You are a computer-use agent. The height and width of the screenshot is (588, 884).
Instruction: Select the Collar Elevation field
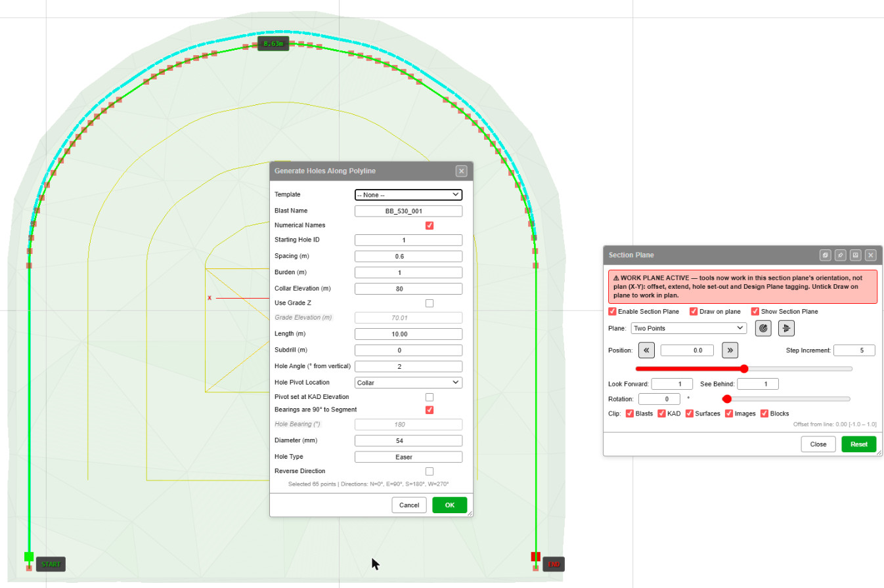pyautogui.click(x=409, y=289)
